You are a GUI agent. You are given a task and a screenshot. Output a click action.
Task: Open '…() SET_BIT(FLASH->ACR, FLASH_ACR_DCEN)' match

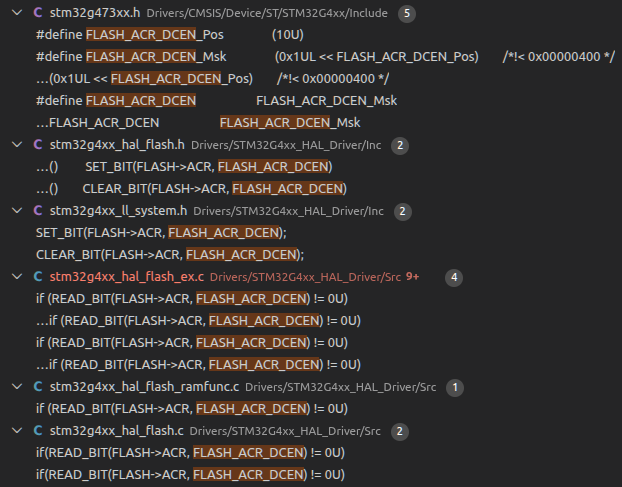(184, 167)
